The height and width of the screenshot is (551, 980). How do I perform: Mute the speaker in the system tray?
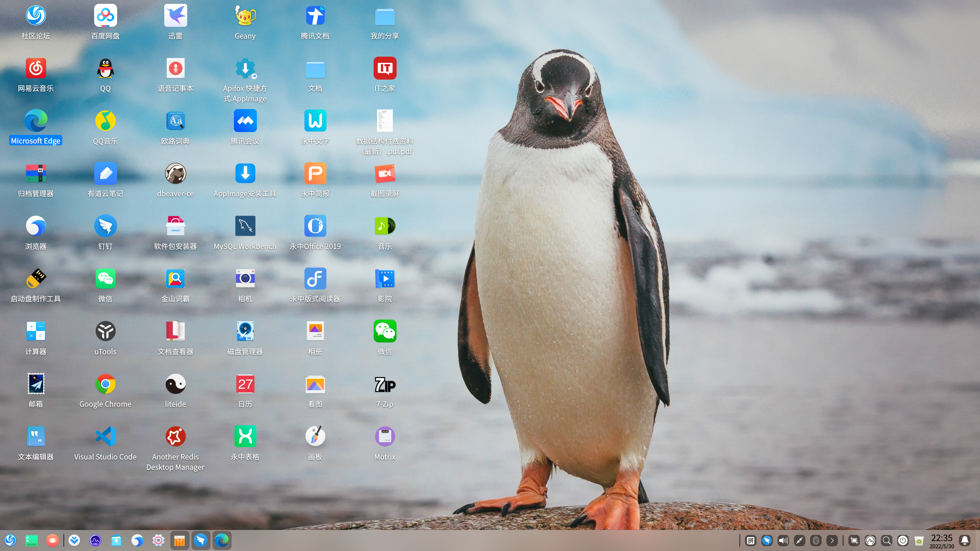pos(783,540)
